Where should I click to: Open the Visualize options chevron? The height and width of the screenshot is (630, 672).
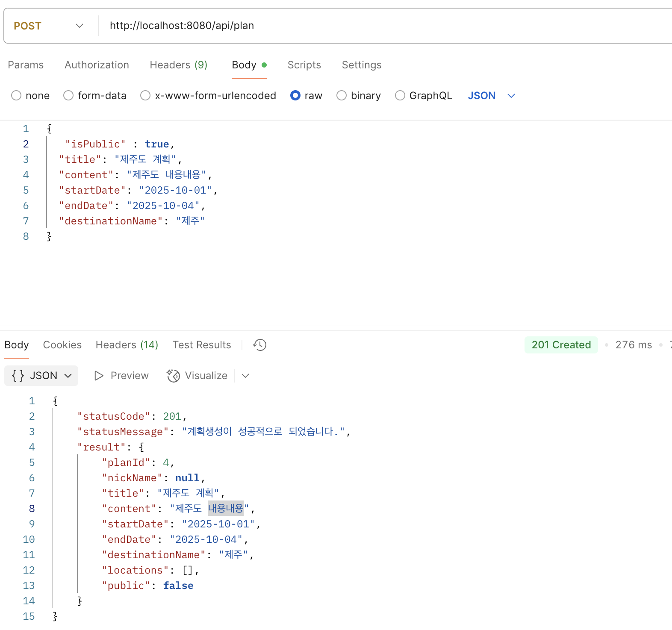245,376
